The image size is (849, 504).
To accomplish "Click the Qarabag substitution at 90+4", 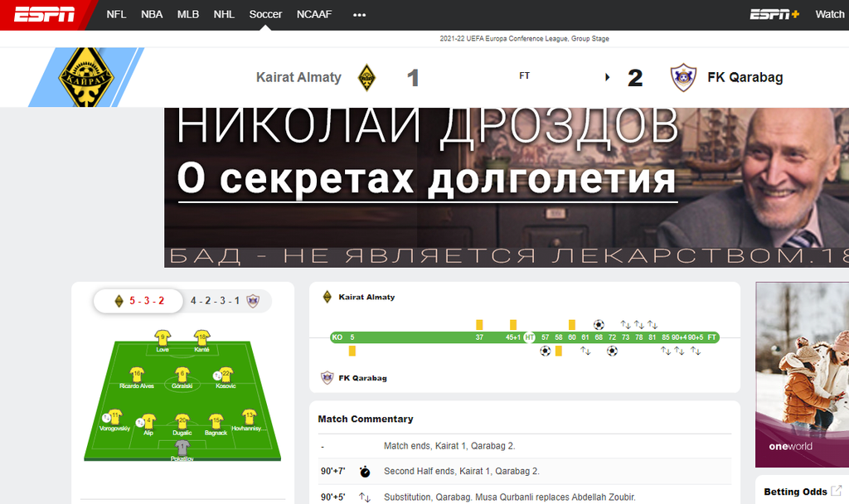I will coord(679,351).
